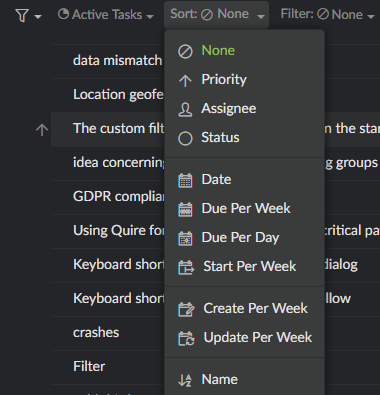
Task: Open Keyboard short task ending in dialog
Action: coord(119,265)
